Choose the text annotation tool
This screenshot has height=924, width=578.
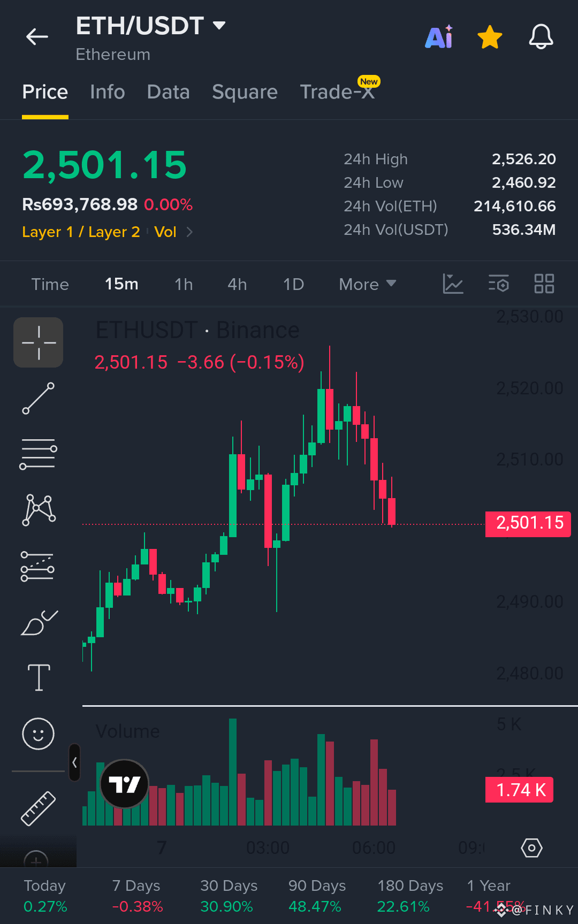tap(39, 678)
